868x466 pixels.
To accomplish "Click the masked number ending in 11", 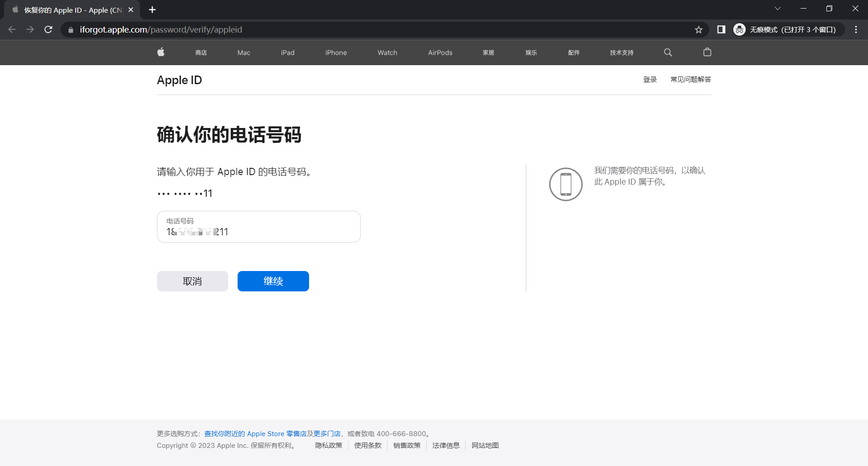I will coord(185,194).
